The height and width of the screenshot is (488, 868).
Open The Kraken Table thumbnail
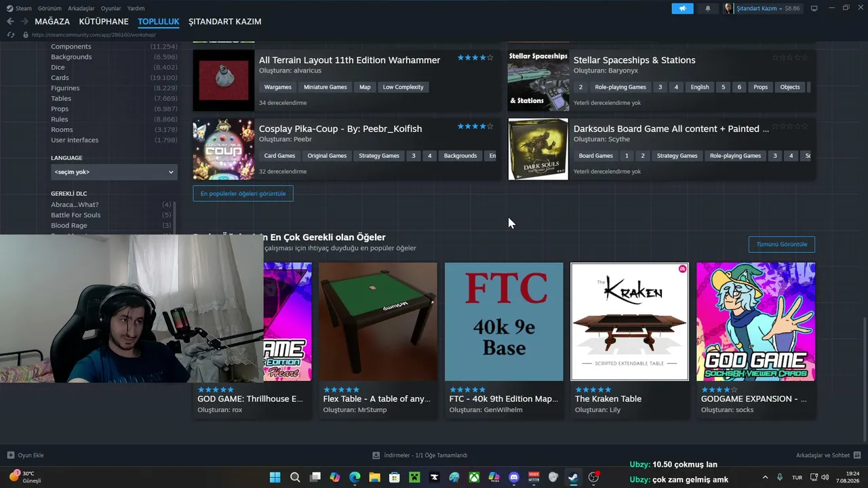(629, 322)
